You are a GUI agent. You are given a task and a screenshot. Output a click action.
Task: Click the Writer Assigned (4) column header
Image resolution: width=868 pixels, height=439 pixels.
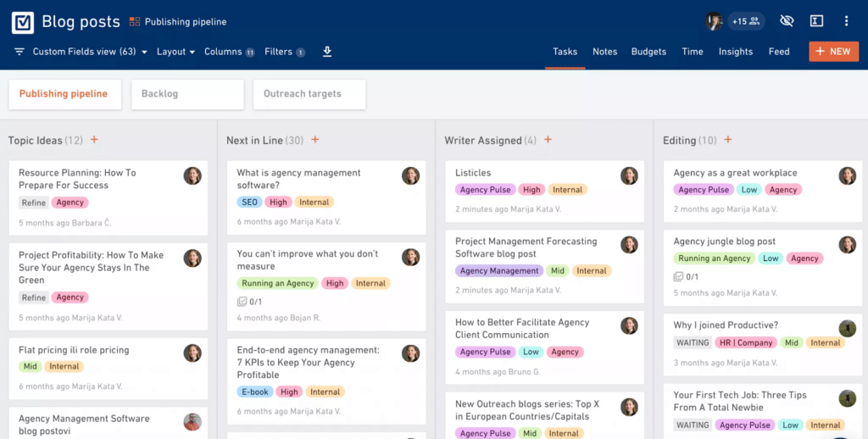point(491,141)
